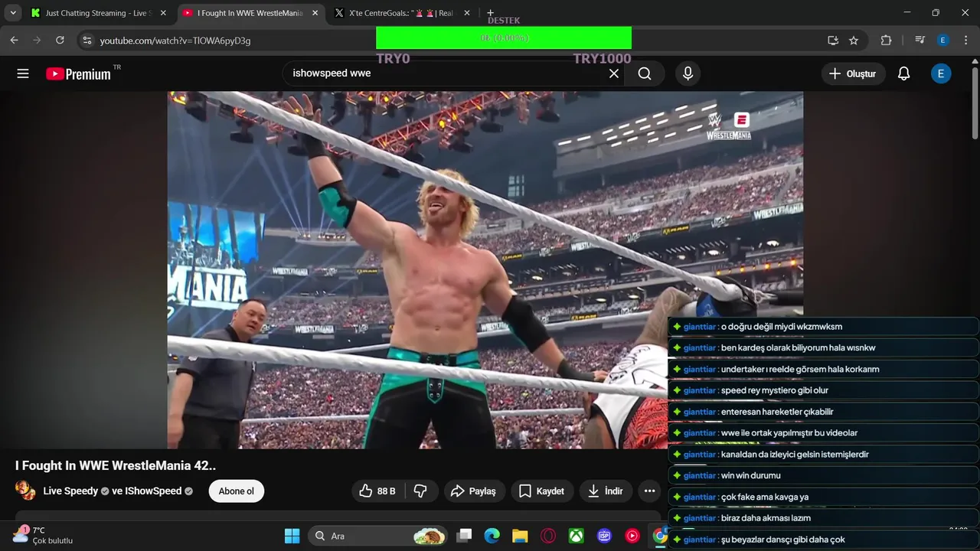980x551 pixels.
Task: Go back in browser history
Action: coord(14,40)
